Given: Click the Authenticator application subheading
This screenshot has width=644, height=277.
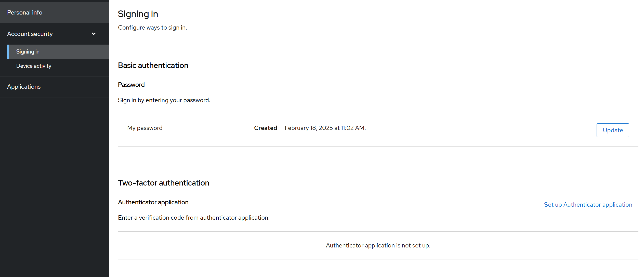Looking at the screenshot, I should pos(153,202).
